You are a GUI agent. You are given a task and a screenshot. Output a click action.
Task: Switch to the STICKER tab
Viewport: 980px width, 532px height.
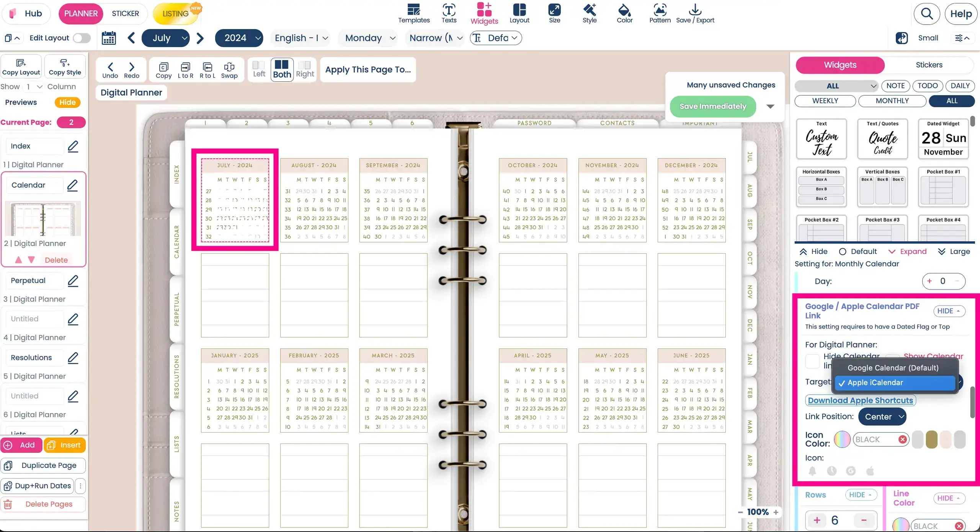125,13
